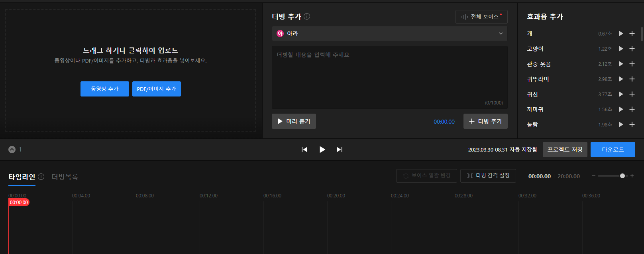Open the 전체 보이스 voice list

click(x=481, y=17)
